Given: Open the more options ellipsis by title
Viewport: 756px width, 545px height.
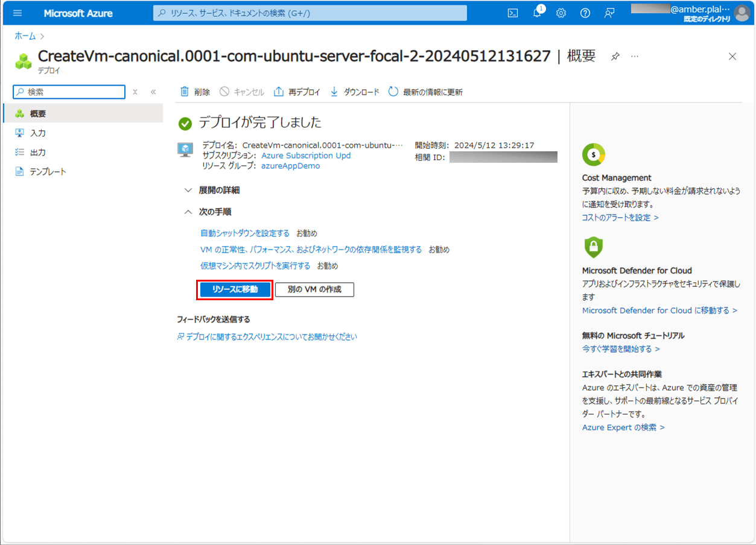Looking at the screenshot, I should pyautogui.click(x=634, y=56).
